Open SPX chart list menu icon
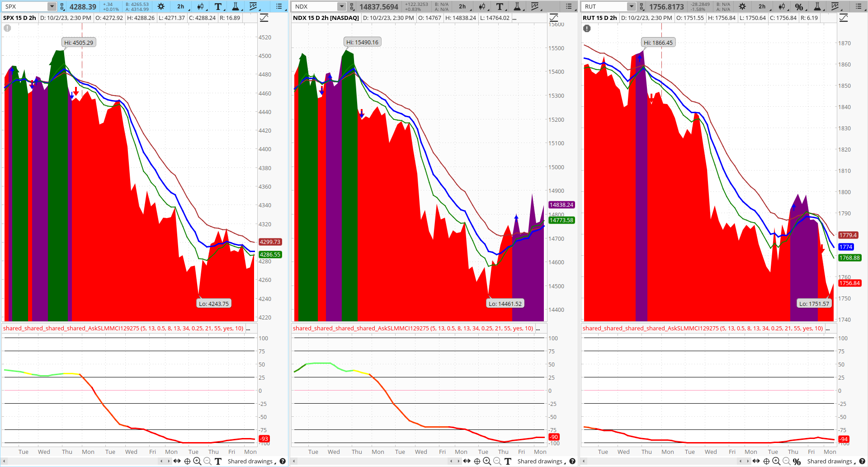The image size is (868, 467). click(279, 6)
